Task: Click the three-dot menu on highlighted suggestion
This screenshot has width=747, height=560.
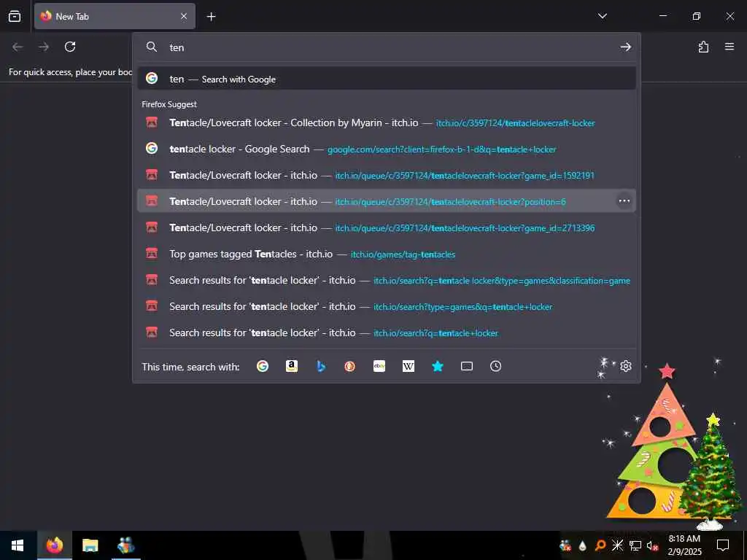Action: [x=624, y=201]
